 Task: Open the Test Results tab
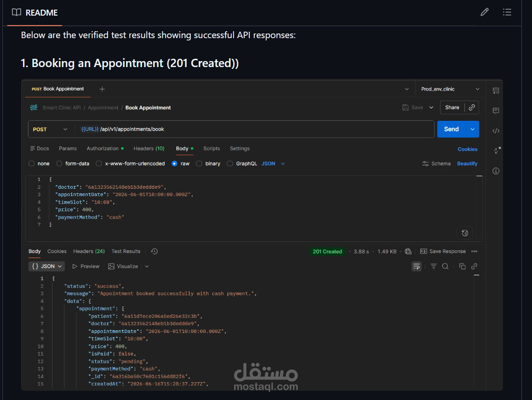126,251
